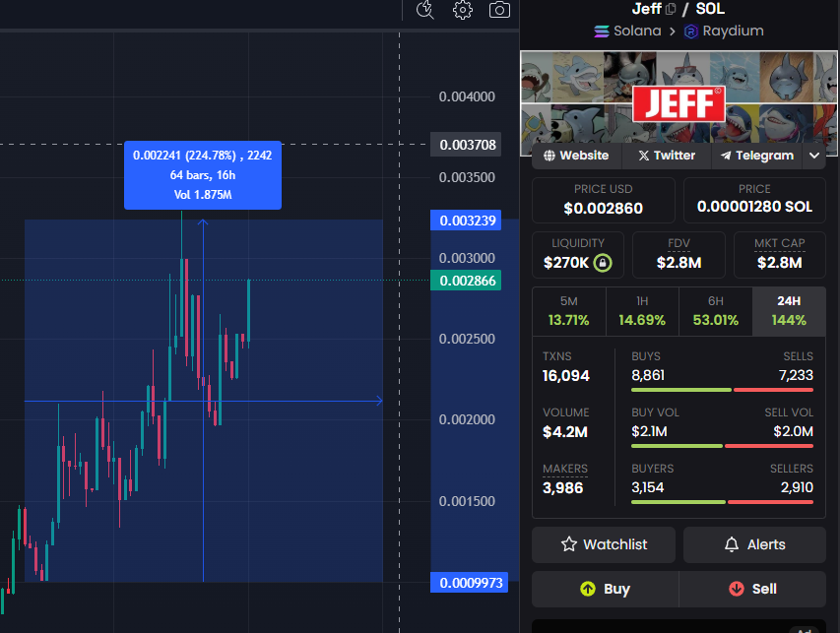Open Alerts for Jeff

coord(755,544)
